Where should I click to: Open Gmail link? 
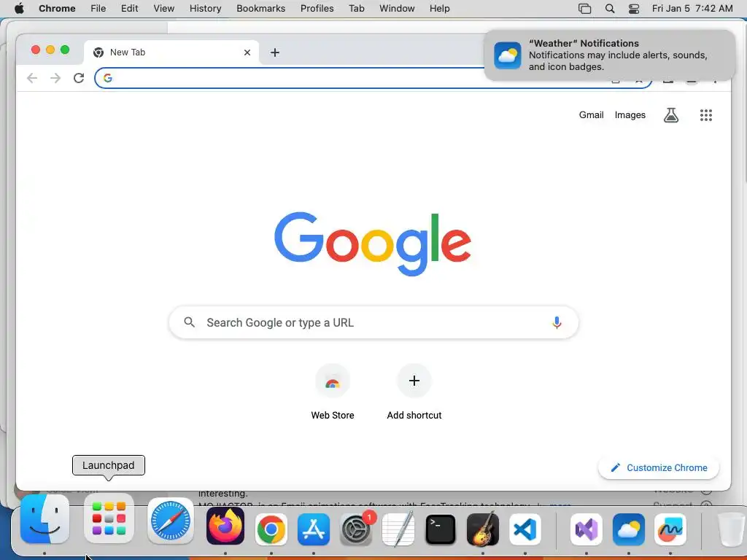(x=591, y=114)
